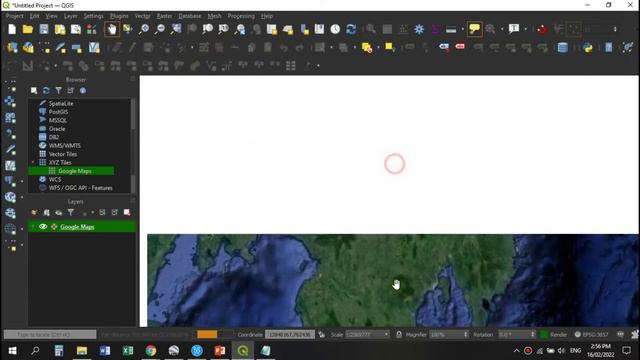Open dropdown arrow next to Measure Line tool
Screen dimensions: 640x360
coord(462,29)
